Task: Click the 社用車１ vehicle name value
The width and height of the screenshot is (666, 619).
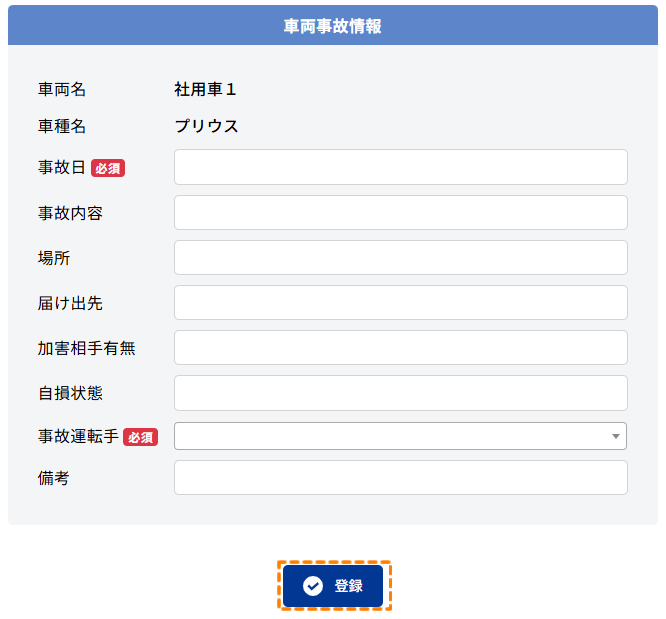Action: pyautogui.click(x=206, y=90)
